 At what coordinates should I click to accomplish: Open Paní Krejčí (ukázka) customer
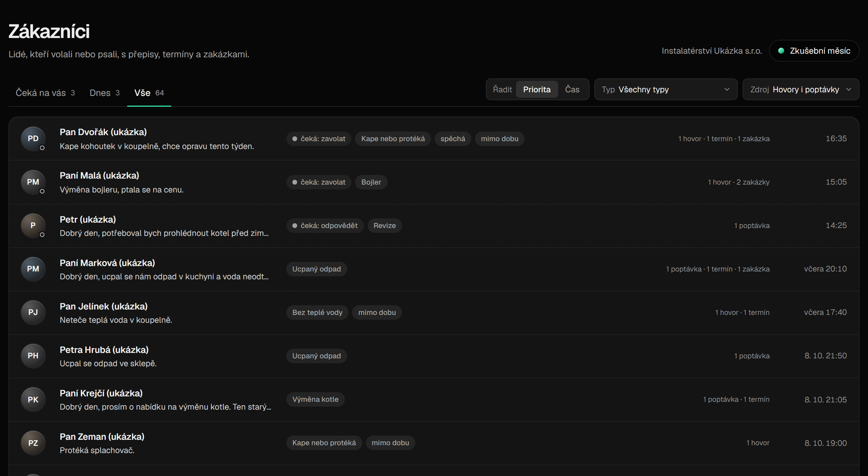[434, 399]
